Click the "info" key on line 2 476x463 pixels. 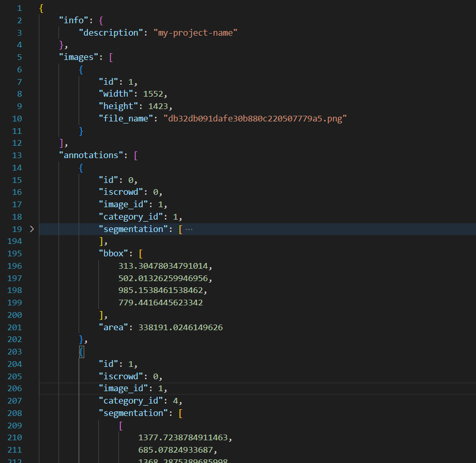tap(74, 20)
